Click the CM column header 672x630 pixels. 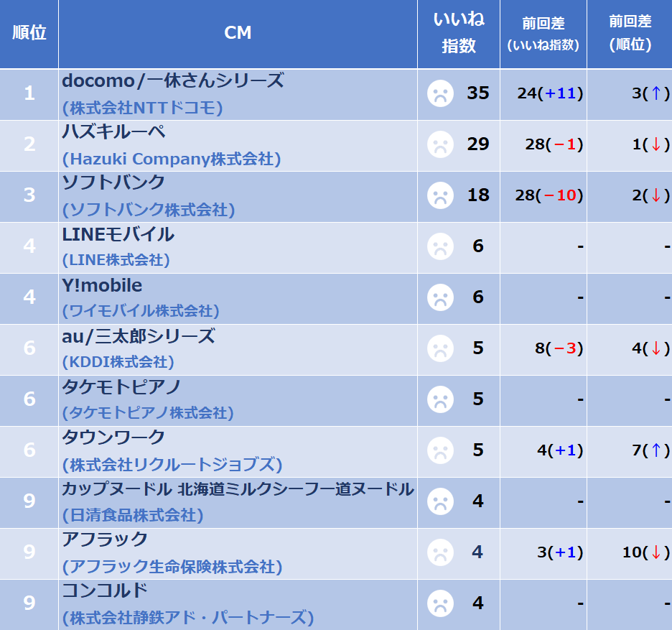tap(238, 34)
